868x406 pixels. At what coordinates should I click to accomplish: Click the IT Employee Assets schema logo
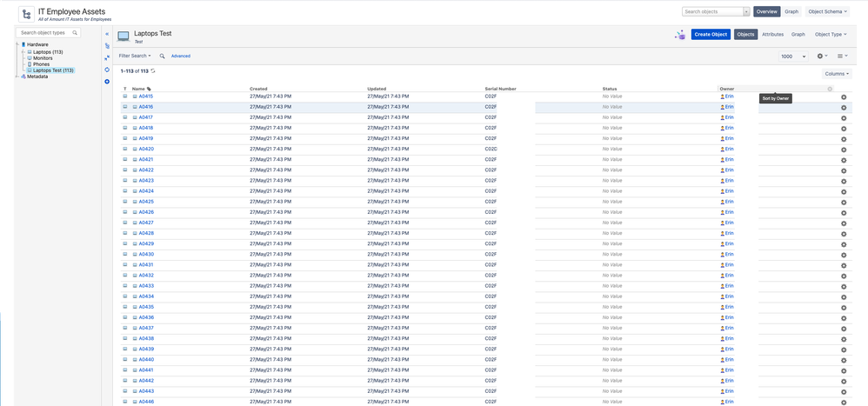[x=26, y=15]
